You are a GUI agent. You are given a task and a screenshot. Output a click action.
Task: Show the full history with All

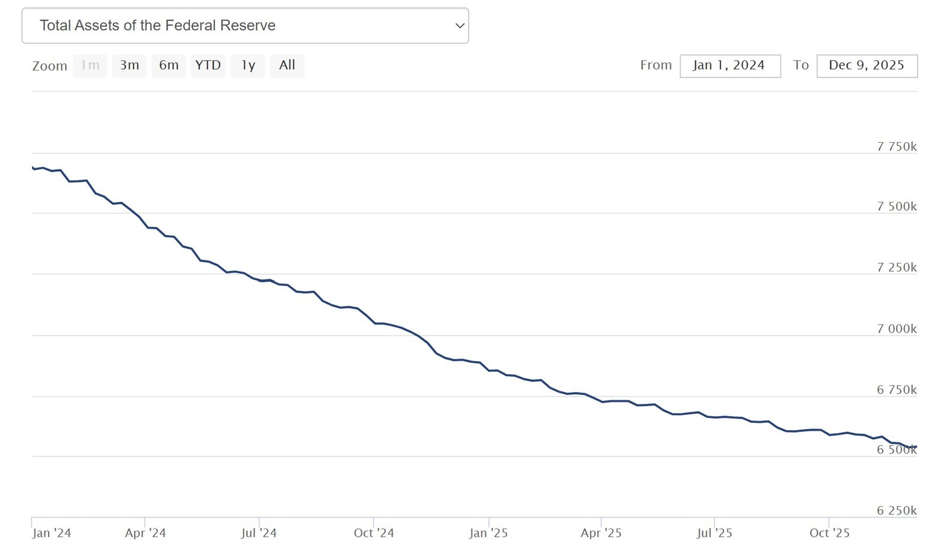[x=287, y=65]
